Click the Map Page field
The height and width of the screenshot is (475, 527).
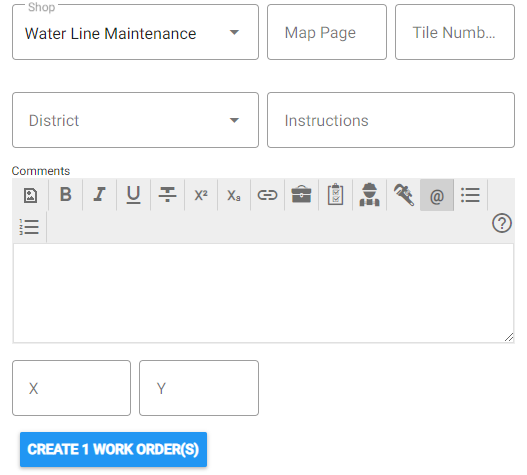click(x=327, y=32)
